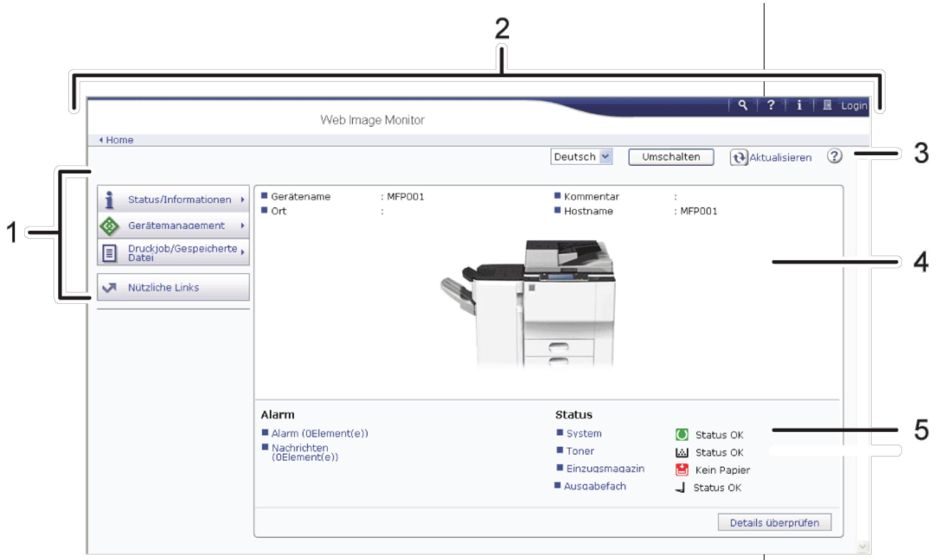Click the Aktualisieren link text
The height and width of the screenshot is (560, 939).
780,158
